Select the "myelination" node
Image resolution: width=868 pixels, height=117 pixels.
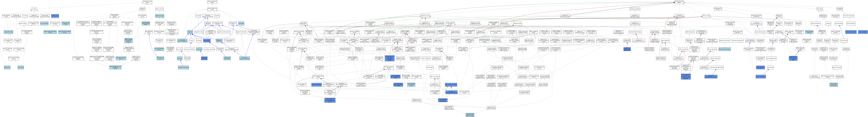(771, 68)
